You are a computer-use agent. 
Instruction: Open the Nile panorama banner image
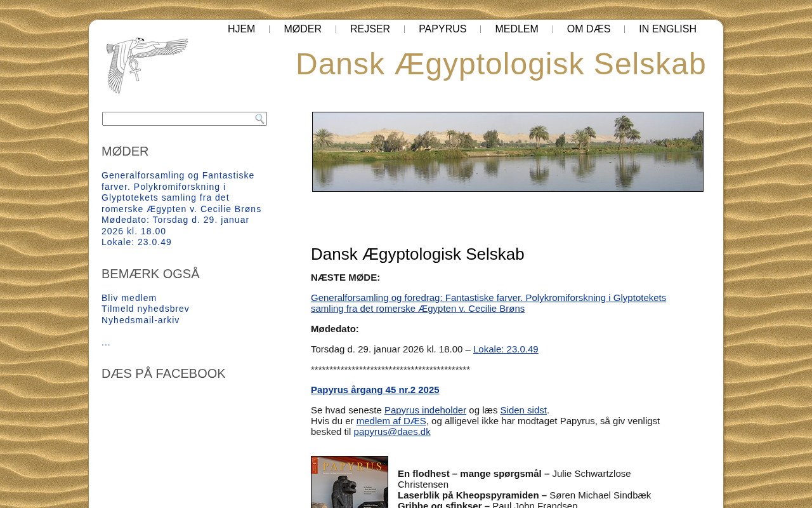click(507, 152)
